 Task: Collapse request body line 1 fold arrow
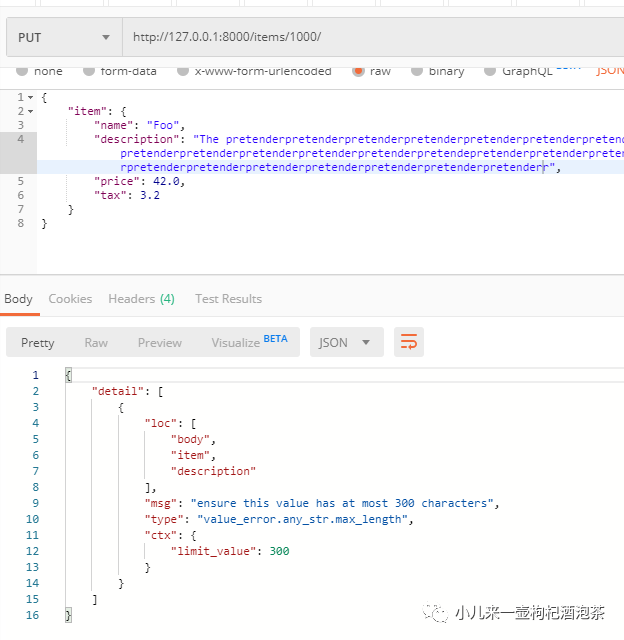tap(30, 98)
